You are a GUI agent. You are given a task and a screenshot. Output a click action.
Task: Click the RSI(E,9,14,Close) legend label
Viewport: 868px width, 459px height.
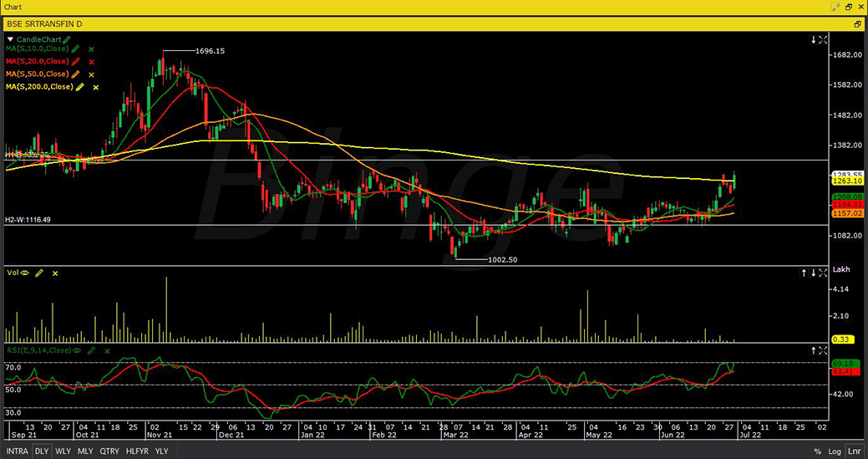(x=38, y=350)
